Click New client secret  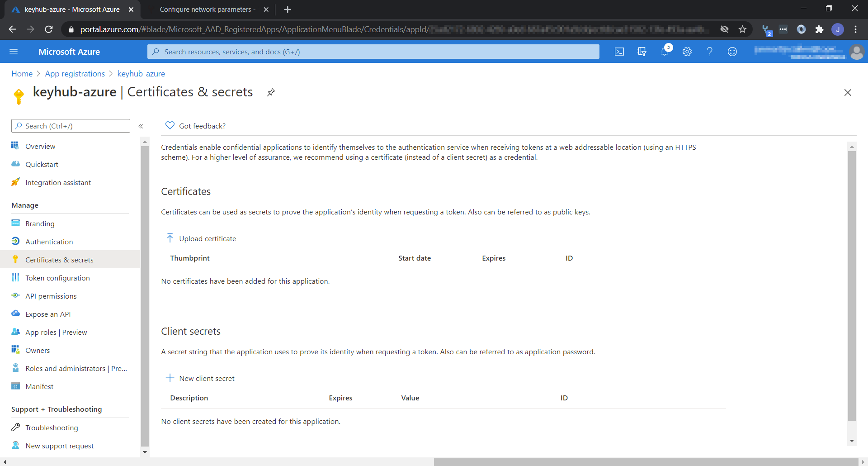pos(207,378)
